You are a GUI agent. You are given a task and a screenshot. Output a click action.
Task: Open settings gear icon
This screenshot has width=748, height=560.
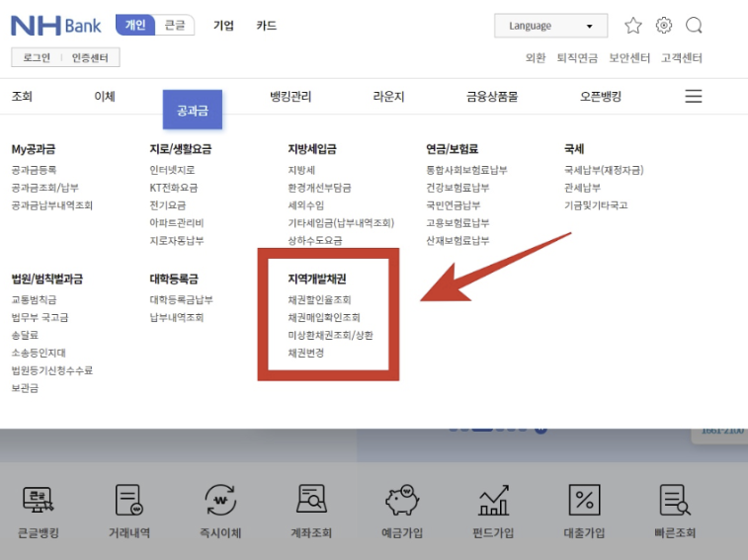coord(664,26)
